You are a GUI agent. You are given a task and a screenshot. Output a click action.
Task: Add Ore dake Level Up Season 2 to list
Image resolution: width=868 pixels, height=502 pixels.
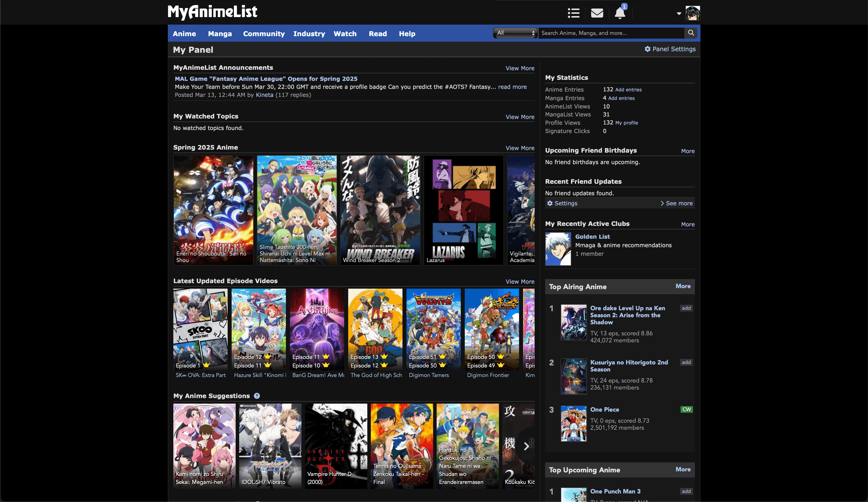pos(686,308)
